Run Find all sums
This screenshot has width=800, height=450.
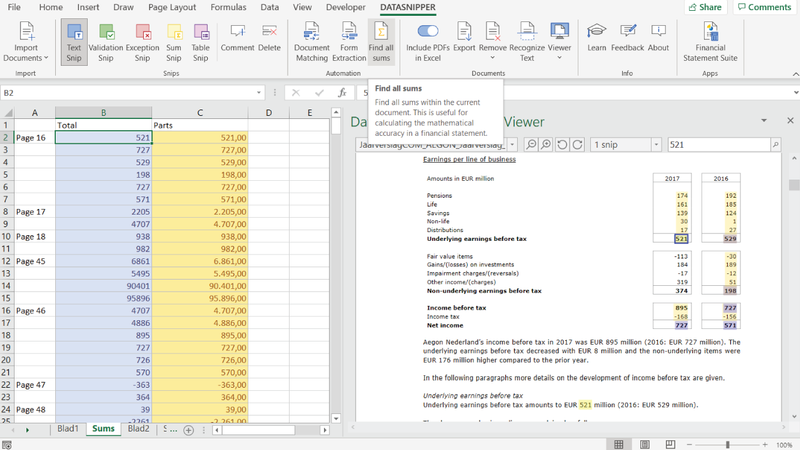pyautogui.click(x=381, y=40)
